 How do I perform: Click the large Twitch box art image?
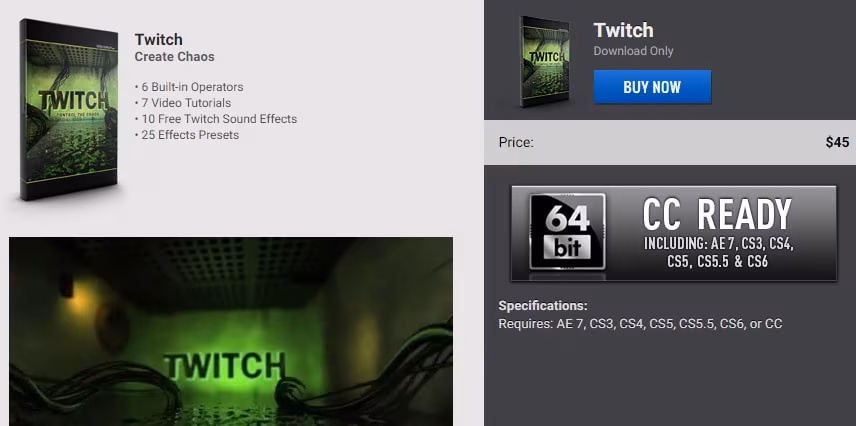(x=69, y=109)
